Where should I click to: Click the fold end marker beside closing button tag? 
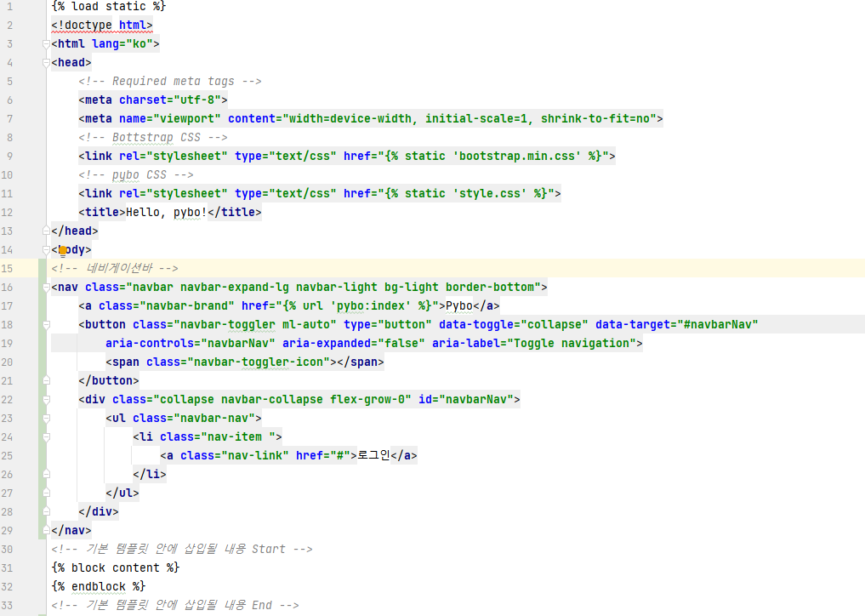[46, 380]
